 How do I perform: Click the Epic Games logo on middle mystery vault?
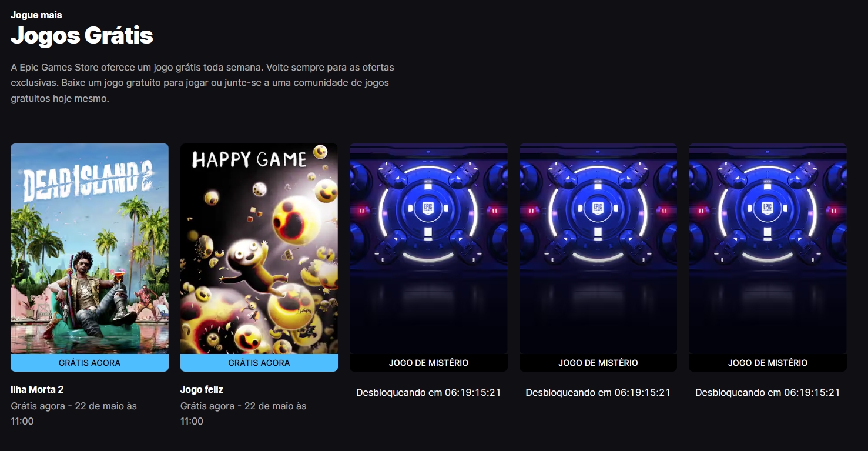598,208
